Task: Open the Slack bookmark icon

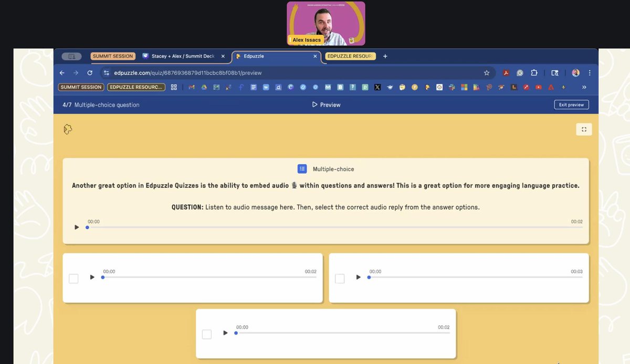Action: pyautogui.click(x=451, y=87)
